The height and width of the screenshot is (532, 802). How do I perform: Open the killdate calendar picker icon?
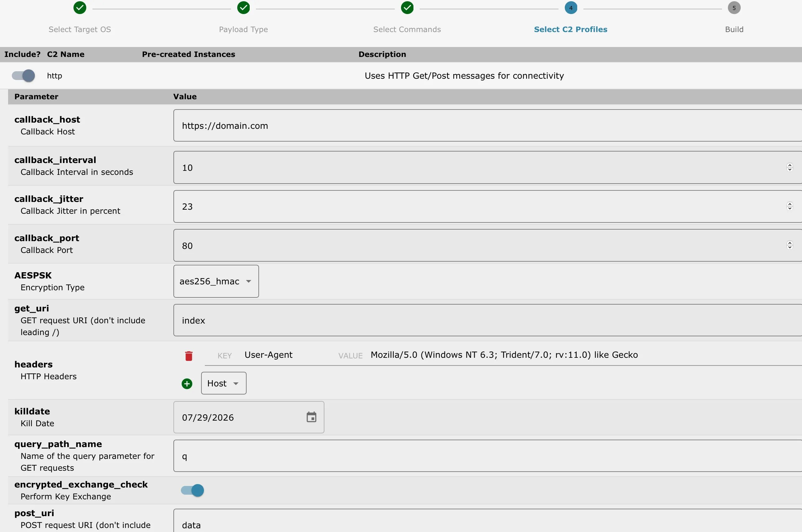click(311, 417)
